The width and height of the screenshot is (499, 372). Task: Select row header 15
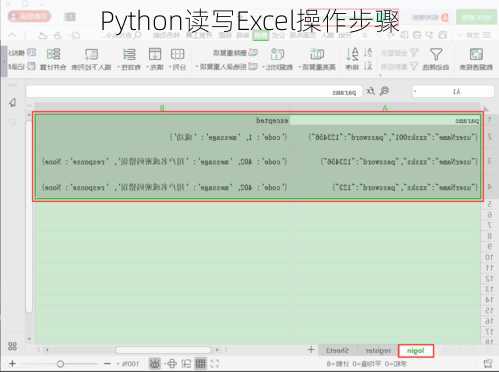[489, 310]
